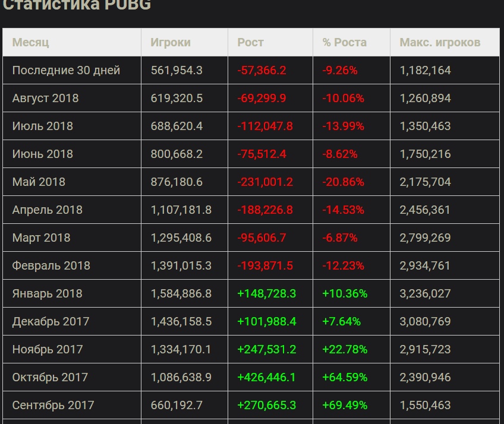This screenshot has height=424, width=504.
Task: Select the -231,001.2 growth value
Action: tap(265, 182)
